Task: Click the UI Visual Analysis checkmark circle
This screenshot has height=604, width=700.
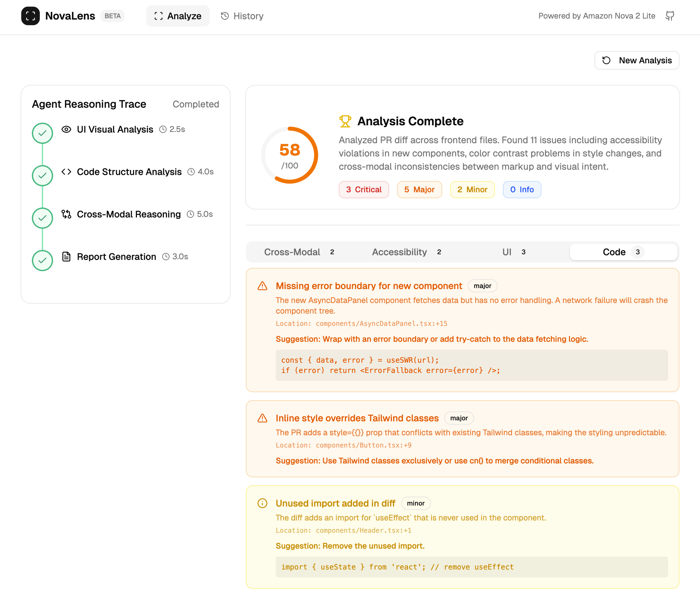Action: pyautogui.click(x=42, y=133)
